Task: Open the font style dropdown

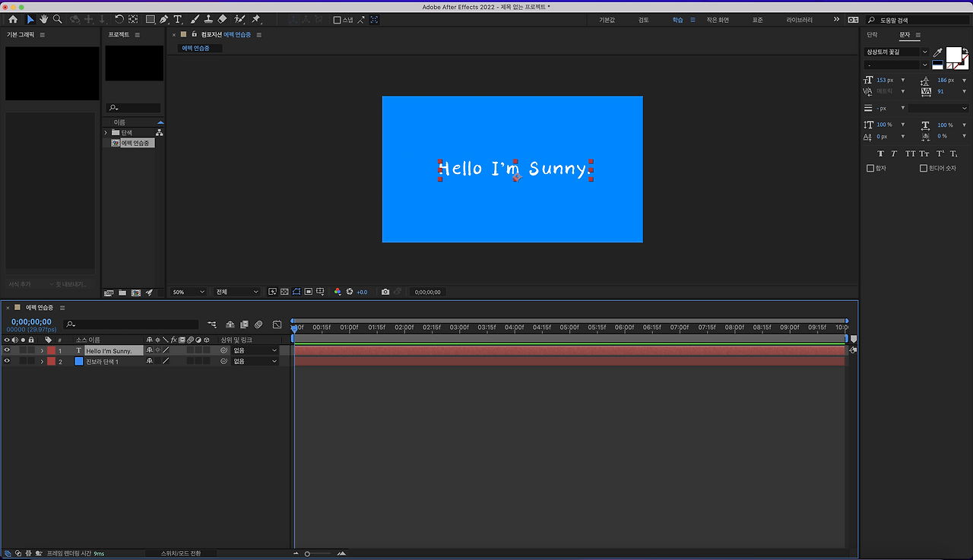Action: (x=896, y=65)
